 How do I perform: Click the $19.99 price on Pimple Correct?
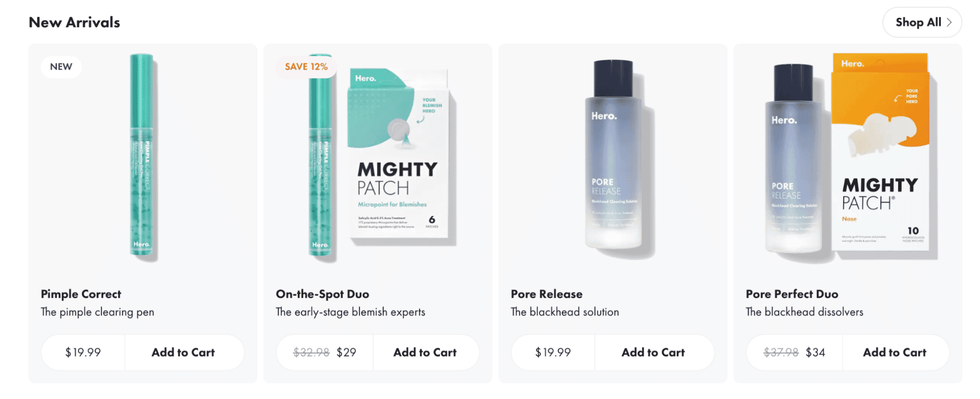coord(83,352)
